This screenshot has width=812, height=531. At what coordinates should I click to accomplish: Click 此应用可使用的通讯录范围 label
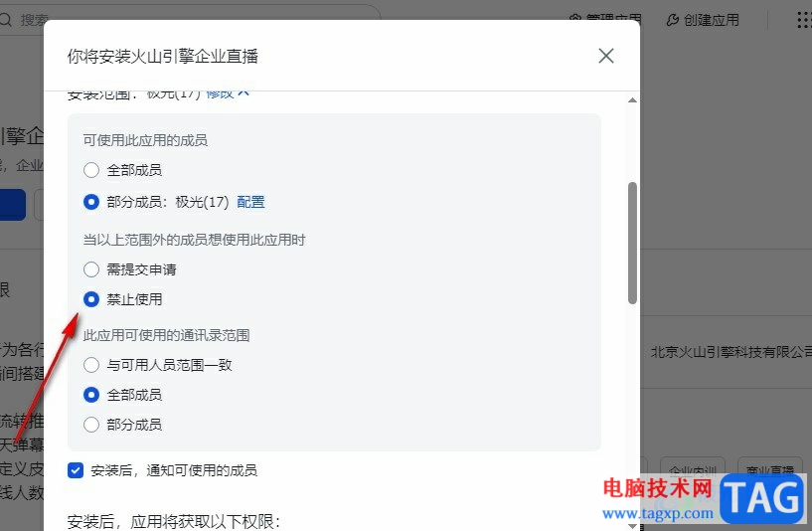166,335
